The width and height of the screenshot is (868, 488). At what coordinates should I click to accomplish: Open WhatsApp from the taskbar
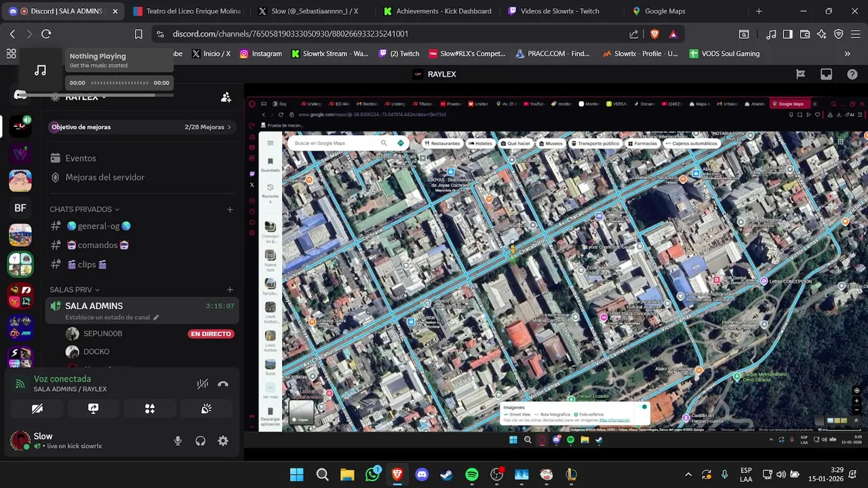tap(372, 474)
